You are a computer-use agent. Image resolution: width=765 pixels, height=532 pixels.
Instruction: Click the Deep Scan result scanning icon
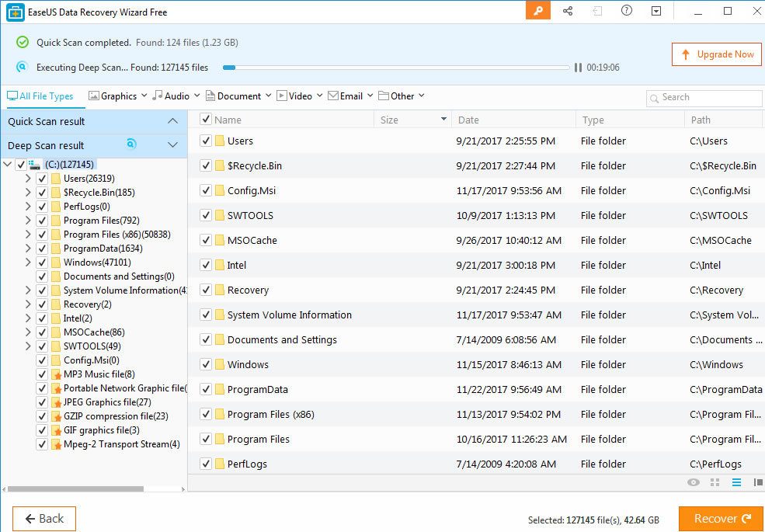131,144
